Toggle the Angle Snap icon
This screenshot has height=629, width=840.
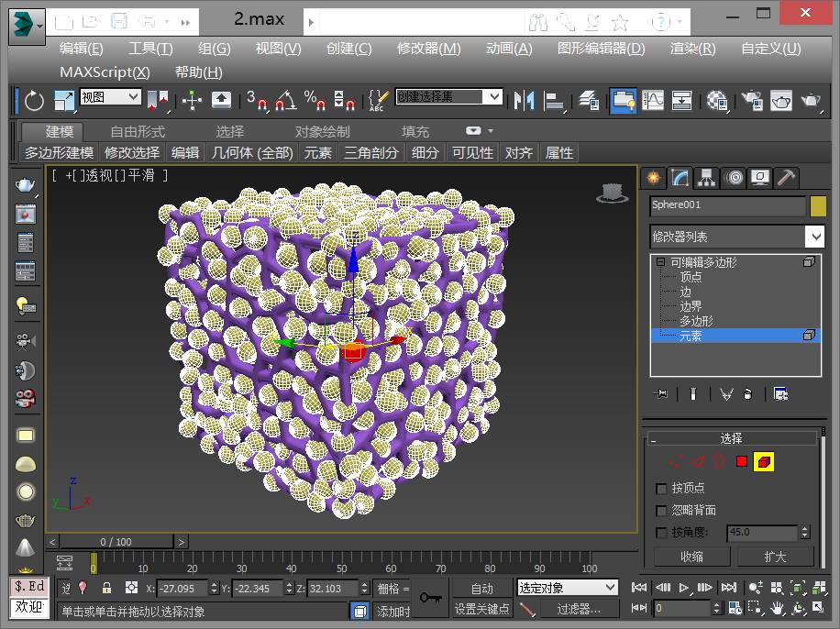coord(286,100)
